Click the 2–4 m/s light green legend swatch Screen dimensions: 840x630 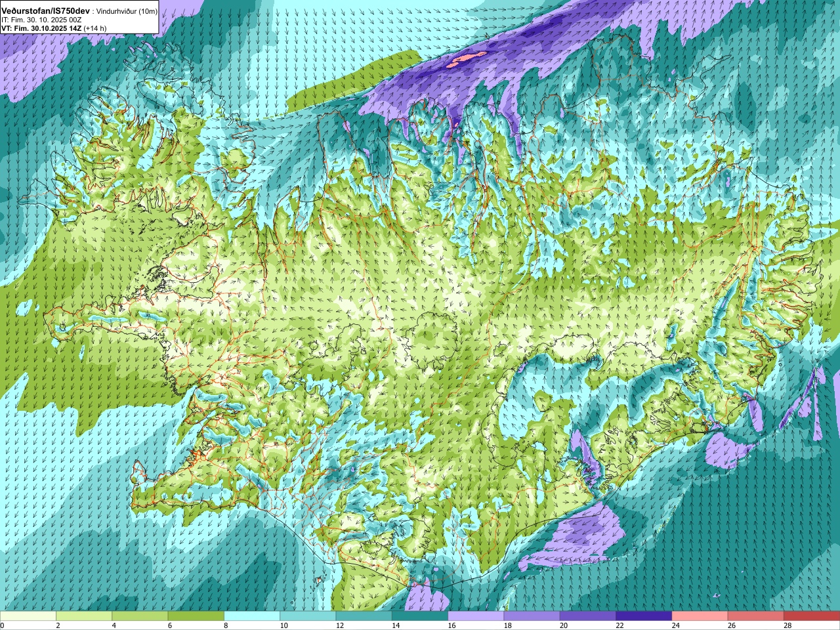point(84,616)
